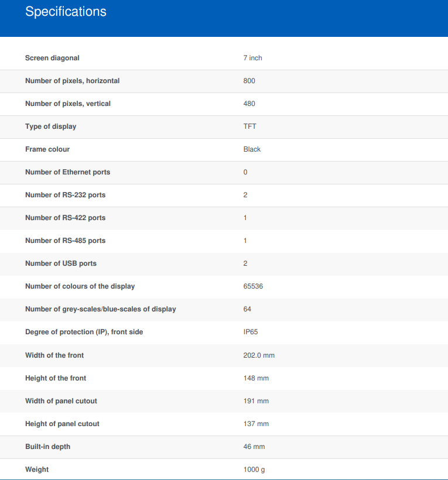The height and width of the screenshot is (480, 448).
Task: Click the RS-232 ports value '2'
Action: [245, 195]
